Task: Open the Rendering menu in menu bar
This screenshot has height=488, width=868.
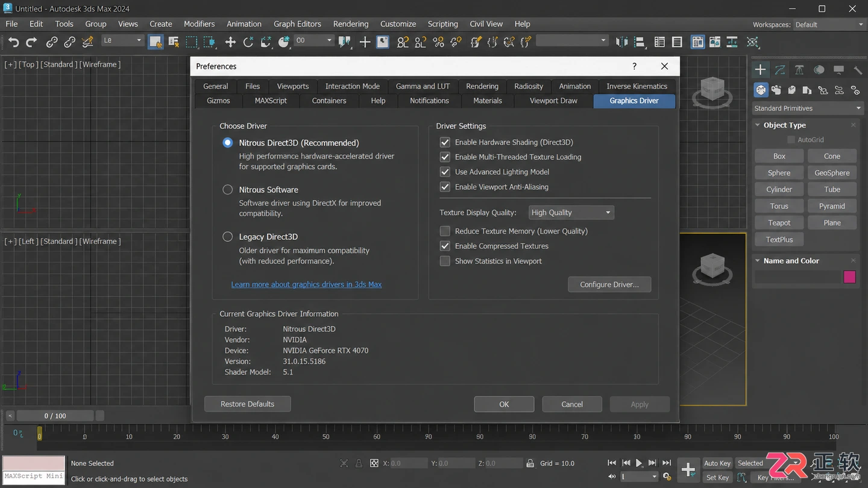Action: (x=351, y=24)
